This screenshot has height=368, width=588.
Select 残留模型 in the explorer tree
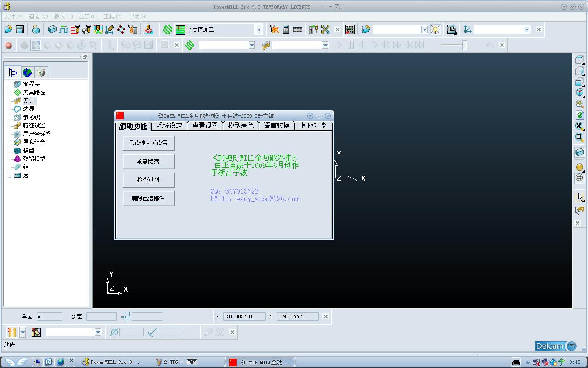pos(34,159)
